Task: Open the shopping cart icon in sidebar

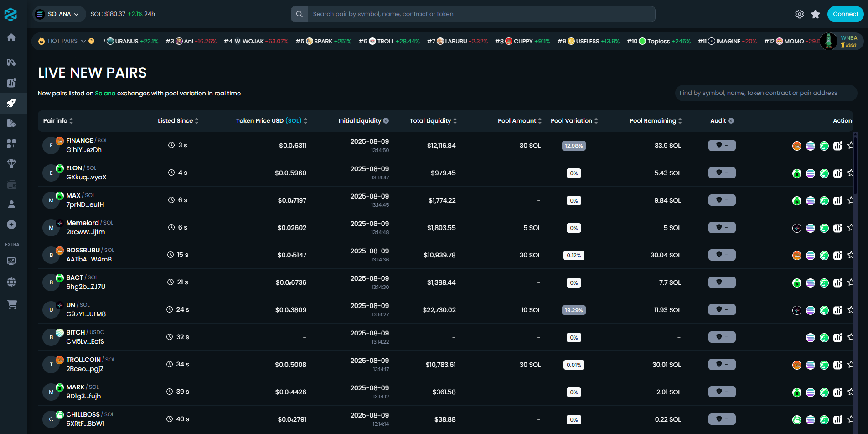Action: 11,304
